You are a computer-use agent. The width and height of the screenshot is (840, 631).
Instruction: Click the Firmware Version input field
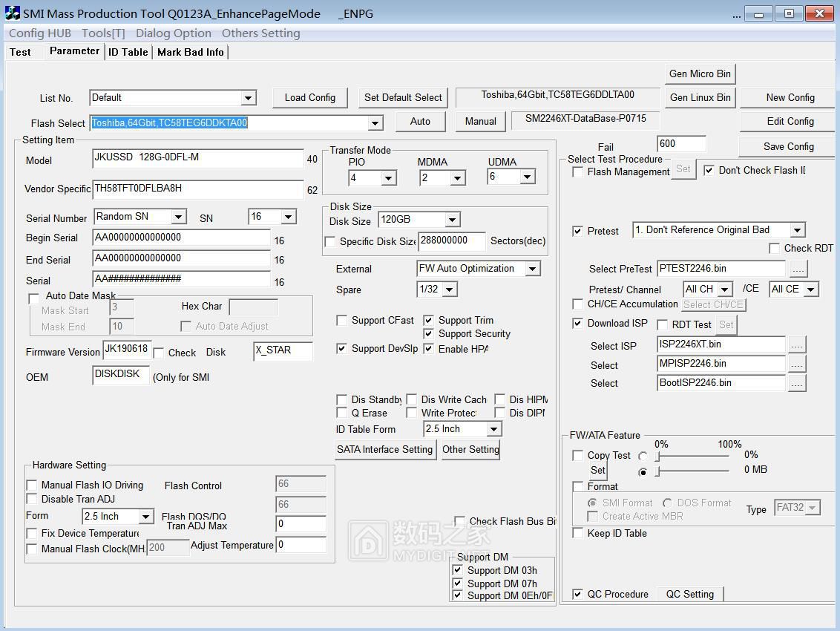(126, 350)
